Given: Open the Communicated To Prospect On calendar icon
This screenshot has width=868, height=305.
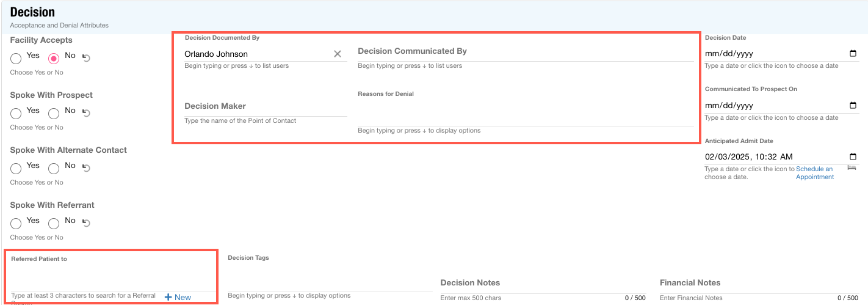Looking at the screenshot, I should [853, 105].
